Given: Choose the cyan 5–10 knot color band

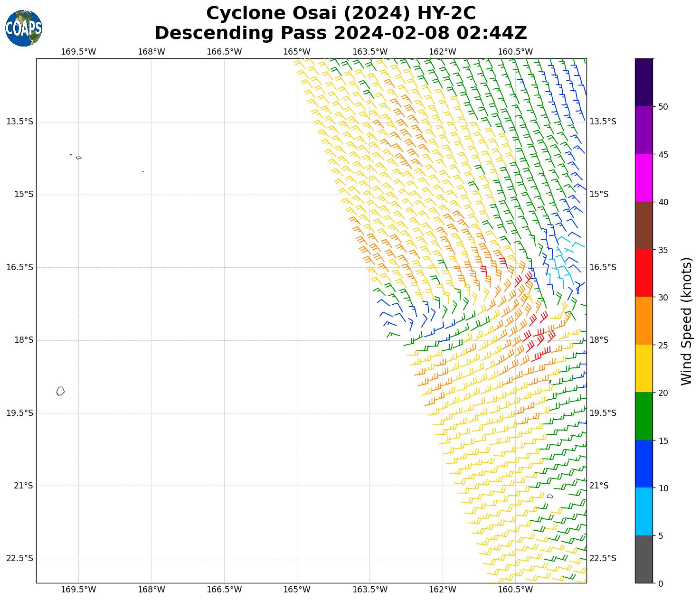Looking at the screenshot, I should click(x=643, y=512).
